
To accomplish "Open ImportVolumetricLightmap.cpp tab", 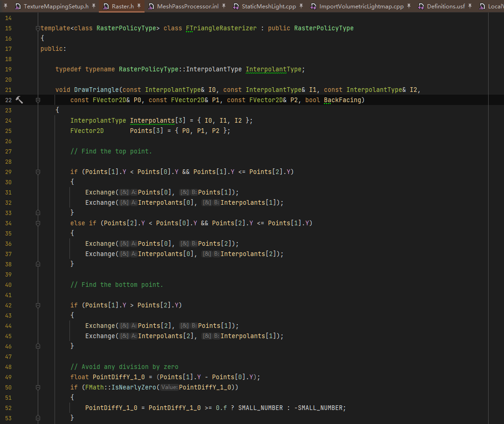I will [x=361, y=7].
